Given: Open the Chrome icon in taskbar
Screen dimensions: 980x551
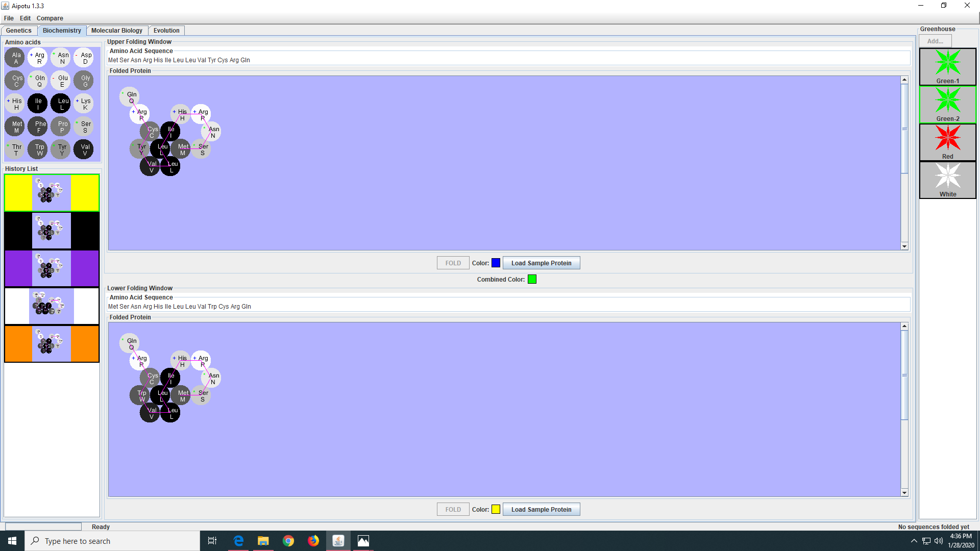Looking at the screenshot, I should [288, 541].
